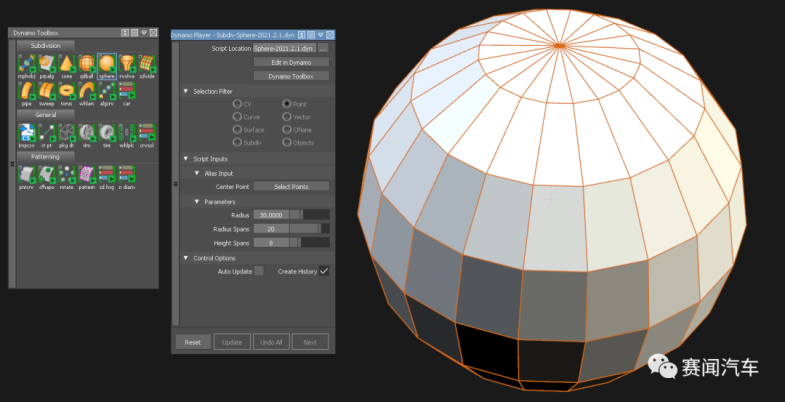
Task: Click the Edit in Dynamo button
Action: (291, 62)
